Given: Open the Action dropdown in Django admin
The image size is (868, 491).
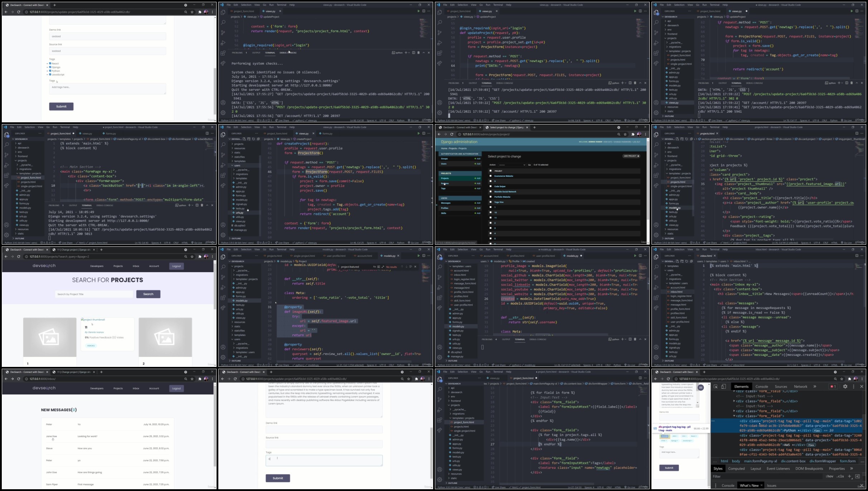Looking at the screenshot, I should (x=511, y=165).
